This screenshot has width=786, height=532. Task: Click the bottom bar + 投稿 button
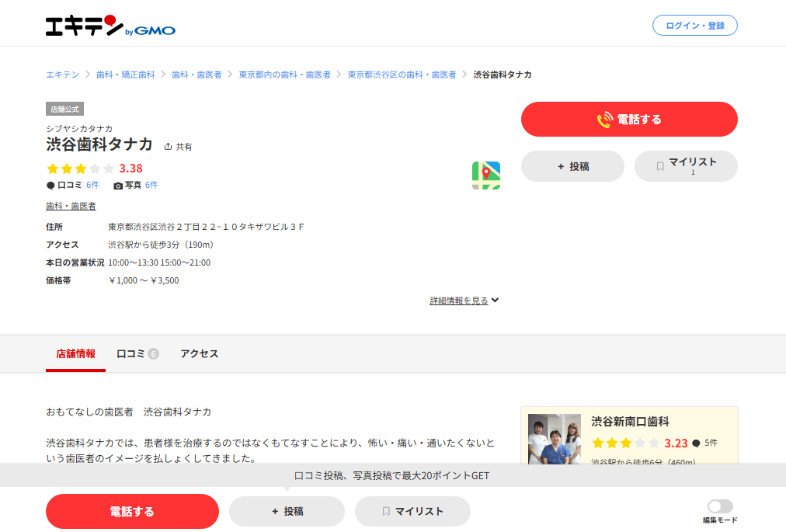tap(287, 512)
